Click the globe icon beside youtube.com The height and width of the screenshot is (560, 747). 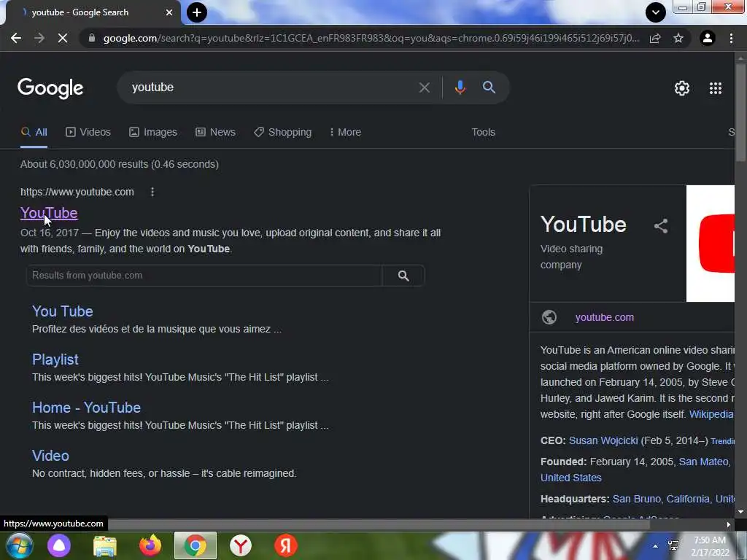[x=549, y=317]
